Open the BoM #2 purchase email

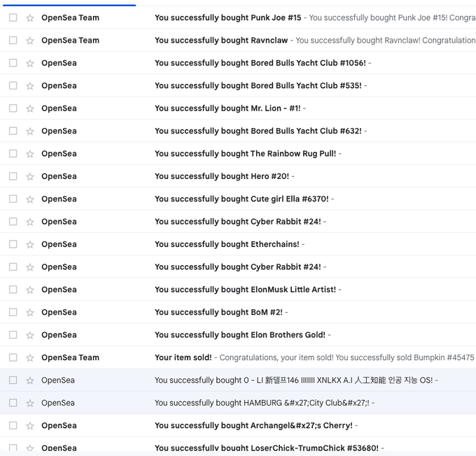click(238, 312)
